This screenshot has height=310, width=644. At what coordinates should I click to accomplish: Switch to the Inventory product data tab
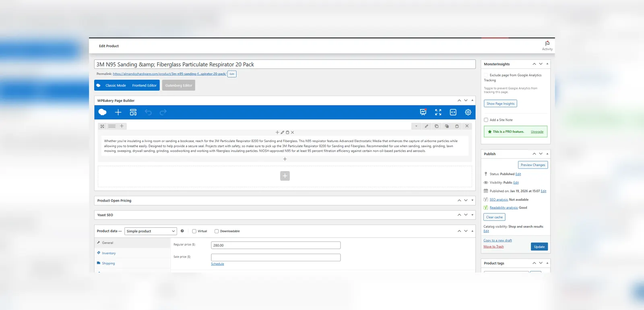point(109,253)
